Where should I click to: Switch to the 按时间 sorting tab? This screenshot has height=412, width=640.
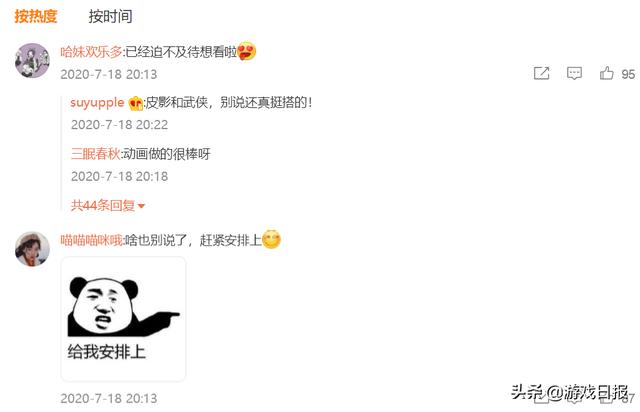click(110, 16)
